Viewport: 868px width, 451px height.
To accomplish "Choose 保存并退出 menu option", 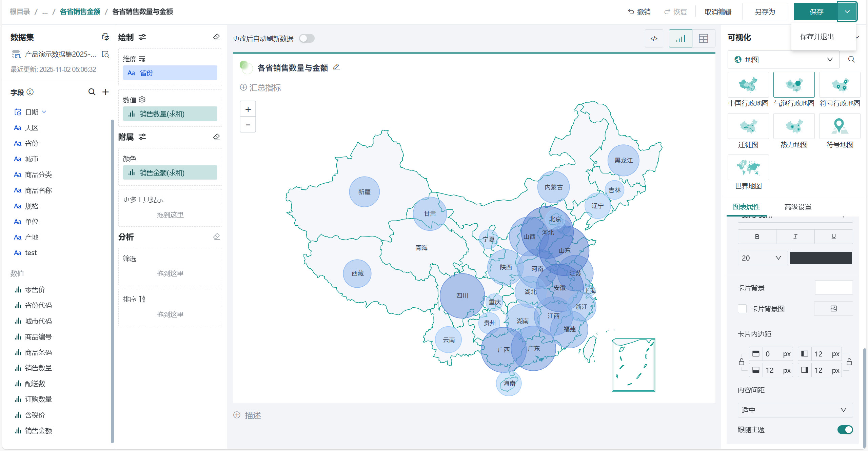I will [x=817, y=37].
